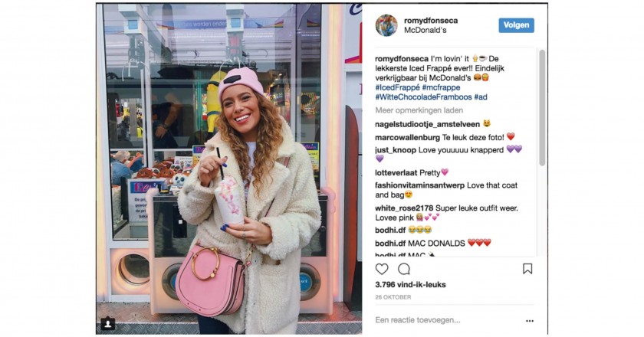Show tagged people icon on photo
The height and width of the screenshot is (337, 644).
pos(107,323)
